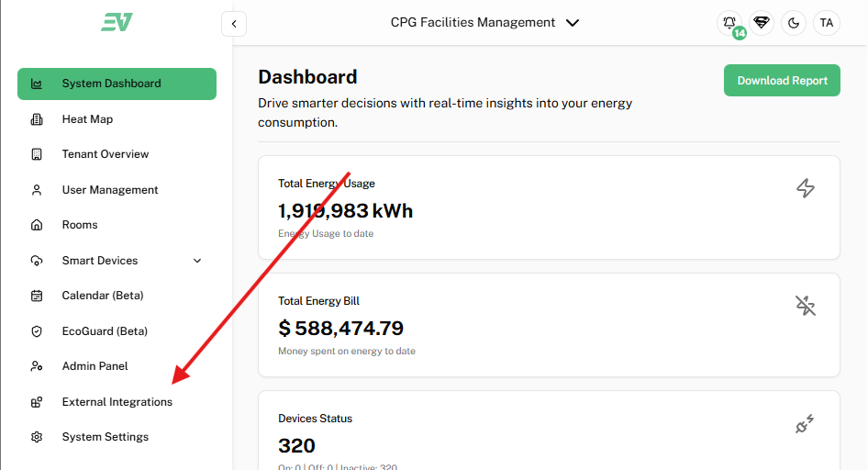This screenshot has height=470, width=868.
Task: Click the lightning bolt energy usage icon
Action: [x=805, y=188]
